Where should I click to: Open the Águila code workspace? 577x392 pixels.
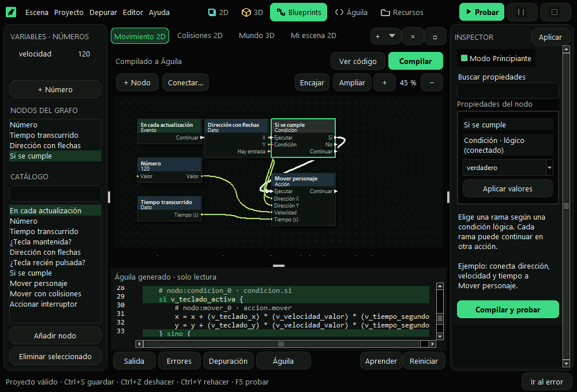click(351, 12)
